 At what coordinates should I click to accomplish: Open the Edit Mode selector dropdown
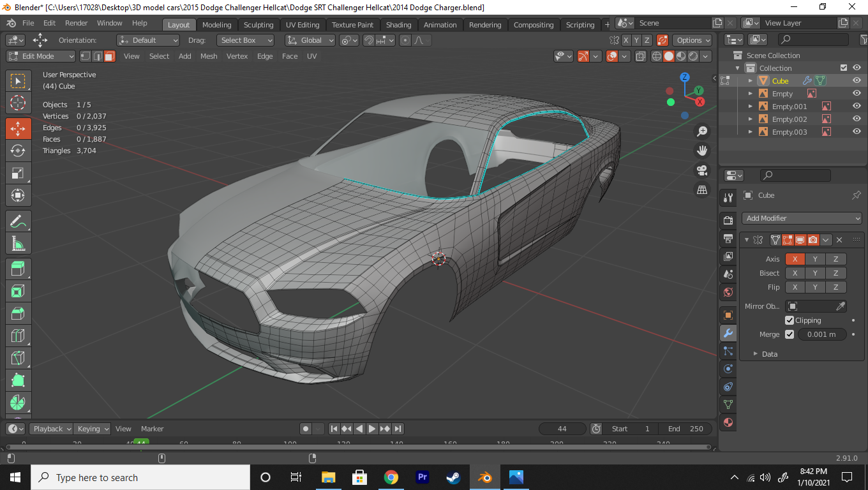41,56
